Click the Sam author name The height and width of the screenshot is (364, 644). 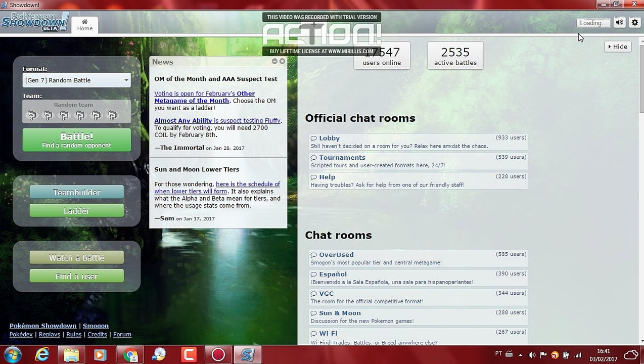(x=167, y=218)
